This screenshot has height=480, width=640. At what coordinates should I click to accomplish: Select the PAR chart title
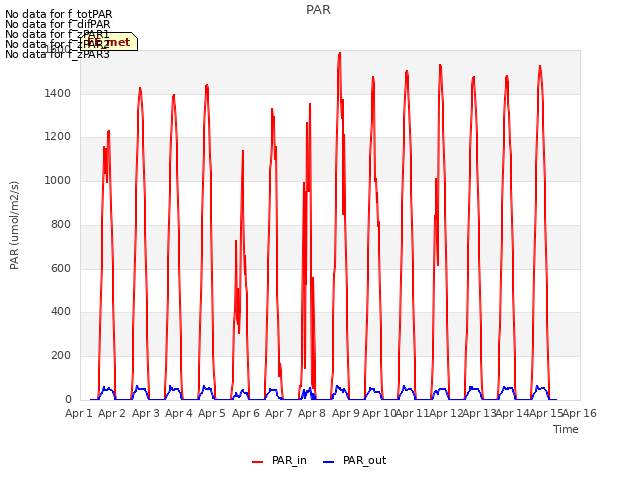(x=318, y=10)
